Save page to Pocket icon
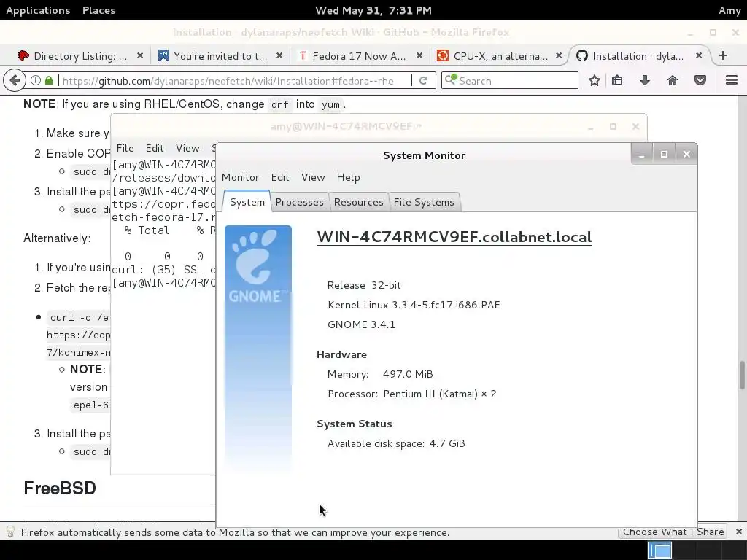Image resolution: width=747 pixels, height=560 pixels. (x=700, y=80)
